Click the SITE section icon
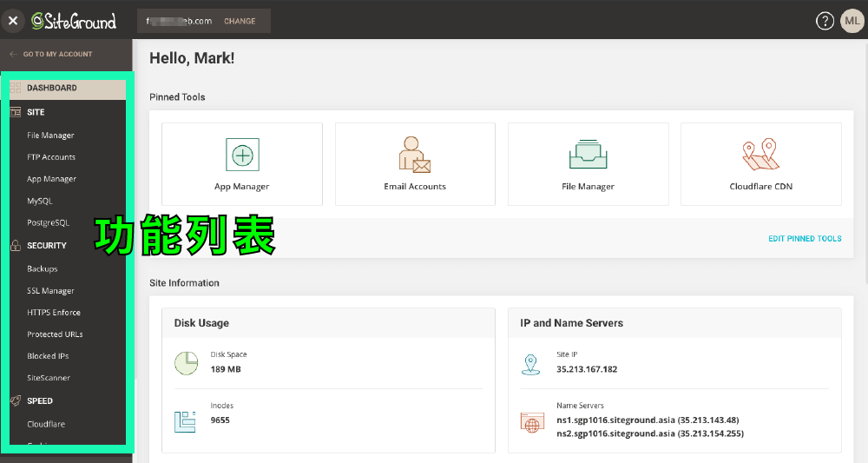The width and height of the screenshot is (868, 463). [x=16, y=112]
